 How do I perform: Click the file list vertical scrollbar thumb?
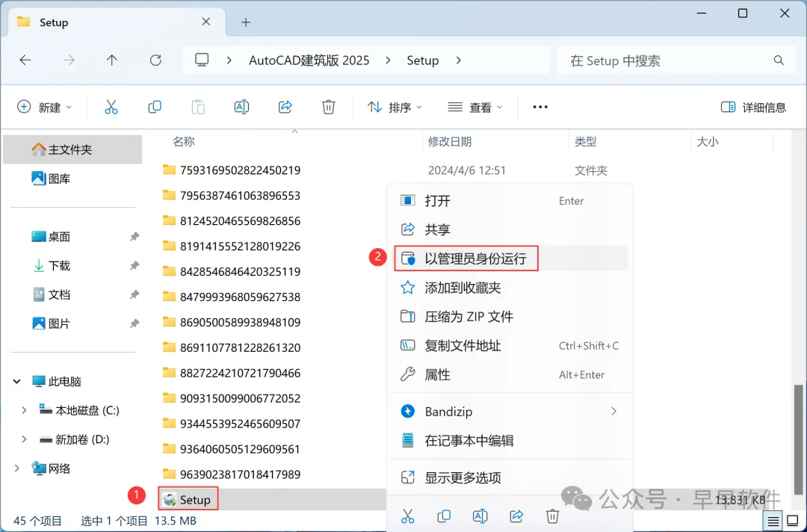click(798, 439)
